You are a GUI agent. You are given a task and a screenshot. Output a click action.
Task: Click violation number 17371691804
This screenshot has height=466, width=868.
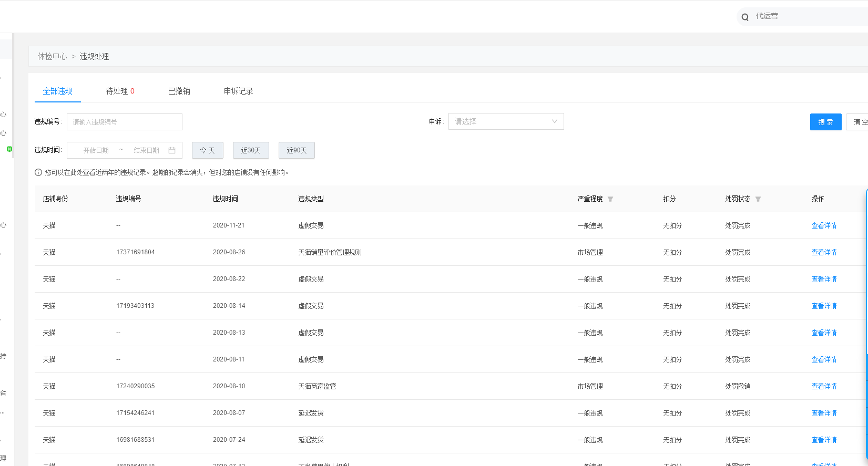[x=136, y=252]
